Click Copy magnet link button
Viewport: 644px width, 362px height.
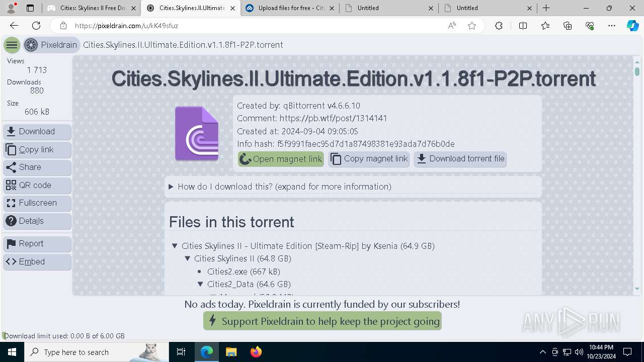[x=369, y=159]
